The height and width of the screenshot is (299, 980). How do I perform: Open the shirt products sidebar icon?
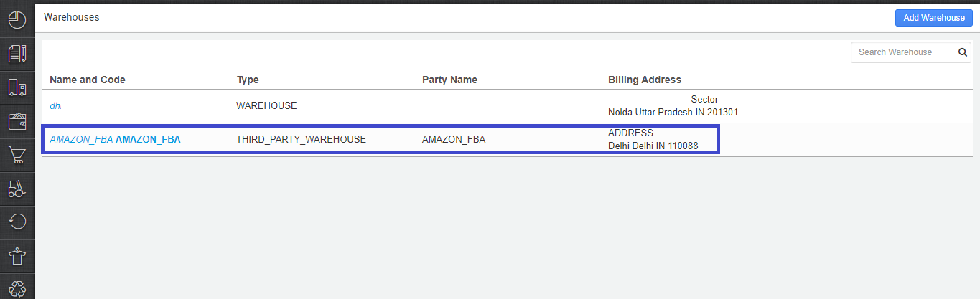click(x=17, y=255)
